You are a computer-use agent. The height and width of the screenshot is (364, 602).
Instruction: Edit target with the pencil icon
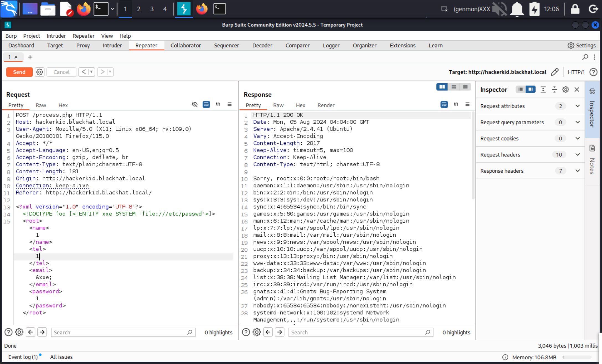[x=555, y=72]
